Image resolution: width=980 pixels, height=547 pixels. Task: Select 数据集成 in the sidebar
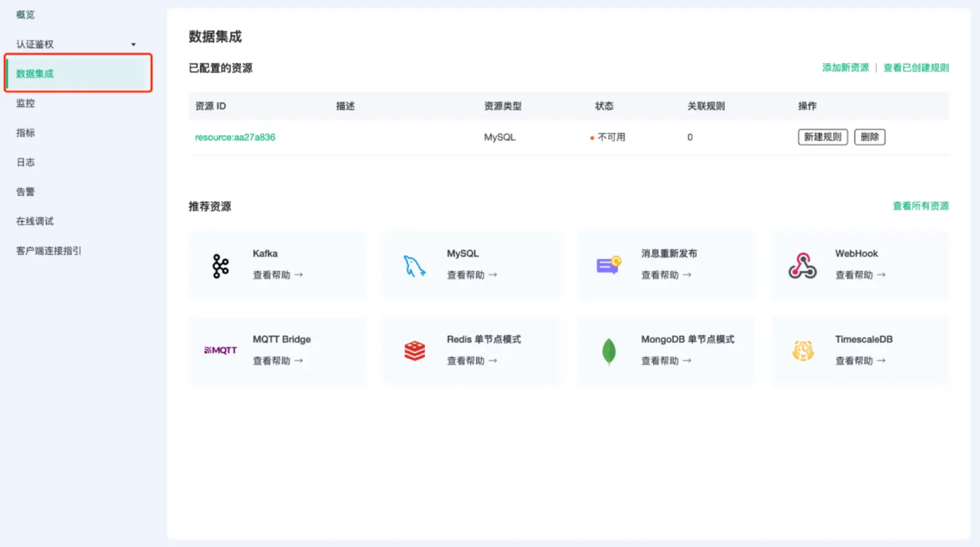tap(79, 73)
